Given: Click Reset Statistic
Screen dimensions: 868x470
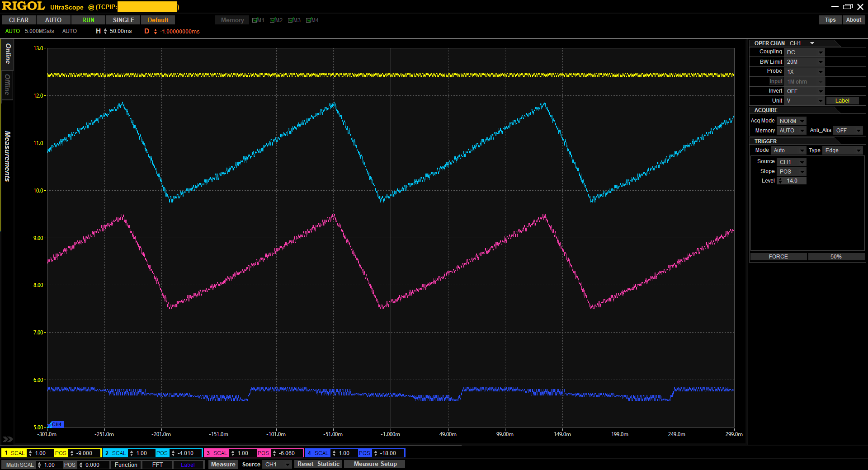Looking at the screenshot, I should (318, 464).
